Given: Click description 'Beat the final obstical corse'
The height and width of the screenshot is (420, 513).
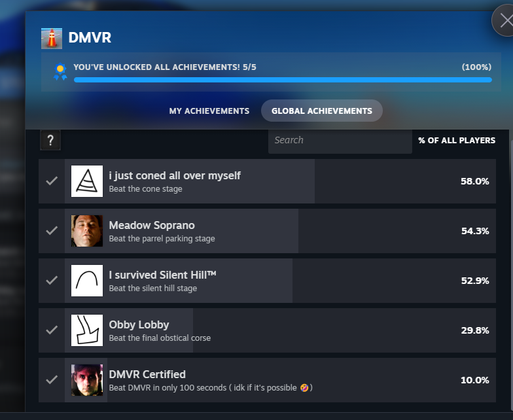Looking at the screenshot, I should [x=160, y=338].
